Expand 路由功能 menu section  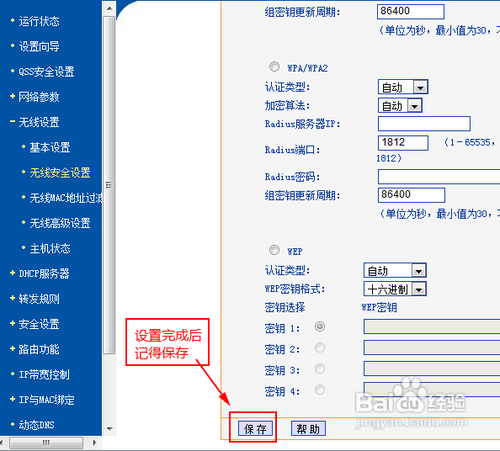39,349
